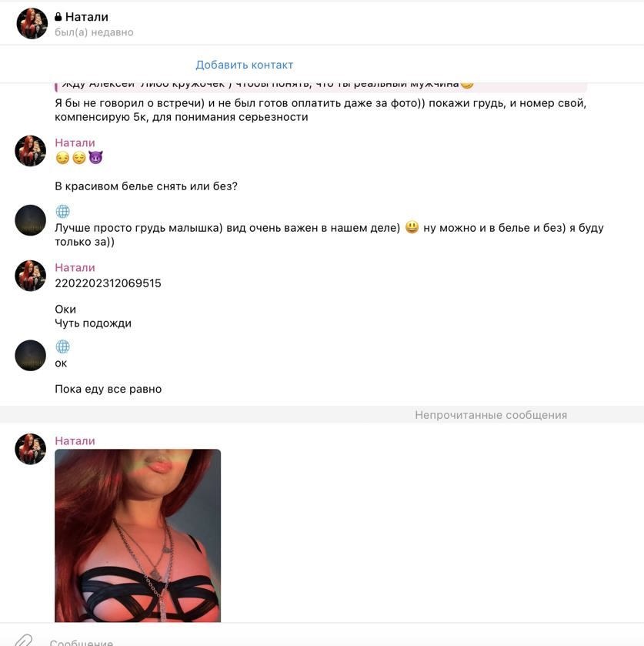Image resolution: width=644 pixels, height=646 pixels.
Task: Click the dark avatar beside the 'ок' message
Action: tap(31, 356)
